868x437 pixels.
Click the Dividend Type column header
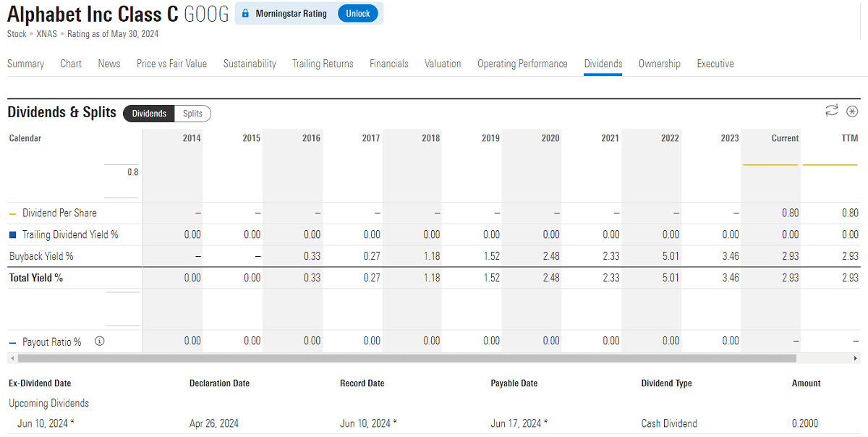pyautogui.click(x=667, y=383)
